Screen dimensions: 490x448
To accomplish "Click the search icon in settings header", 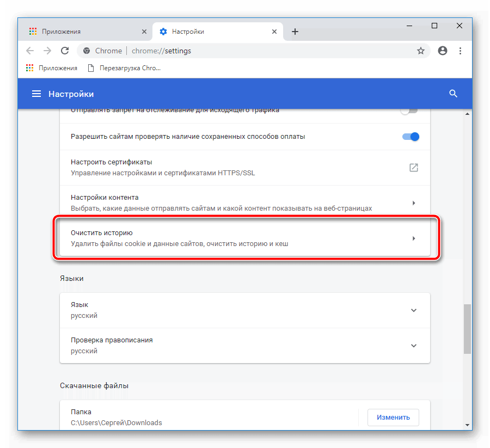I will [453, 94].
